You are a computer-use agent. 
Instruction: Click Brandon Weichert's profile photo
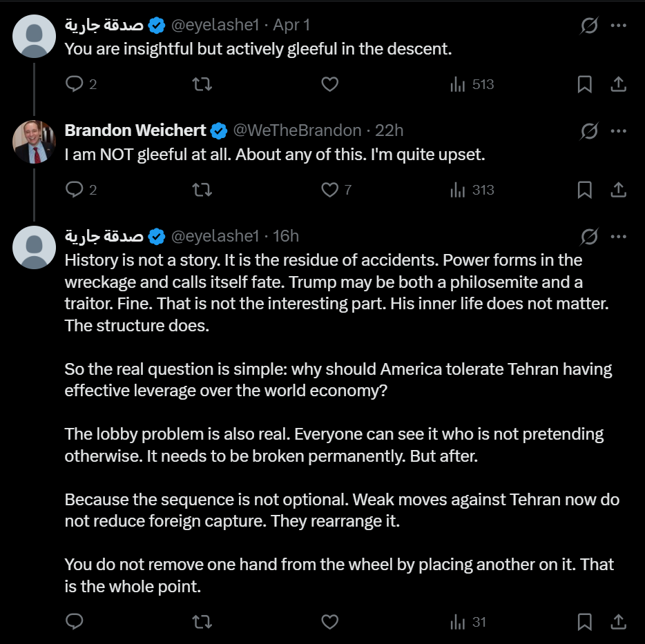click(34, 142)
